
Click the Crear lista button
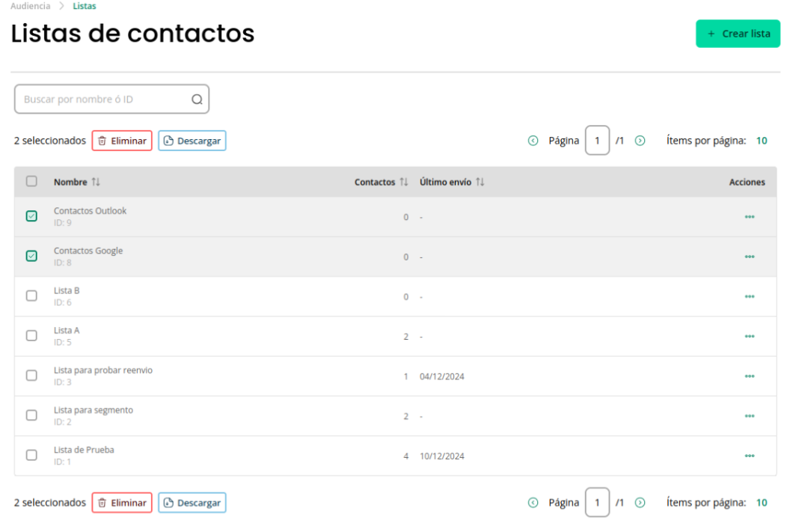pos(738,34)
